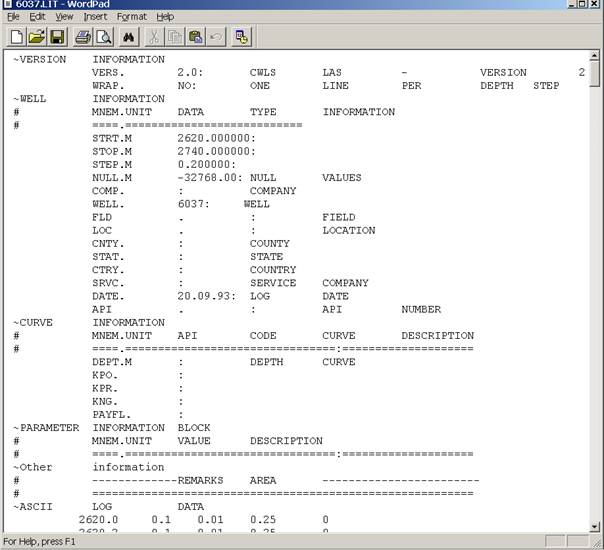This screenshot has height=550, width=604.
Task: Click the ~Other section header text
Action: tap(33, 467)
